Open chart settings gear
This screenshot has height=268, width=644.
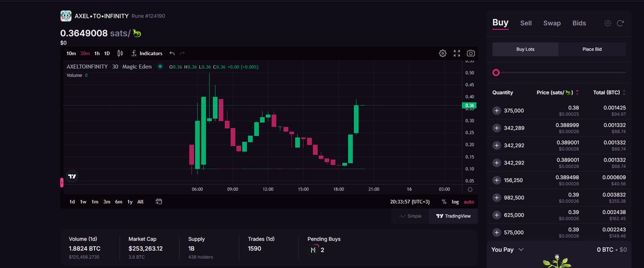pyautogui.click(x=443, y=53)
